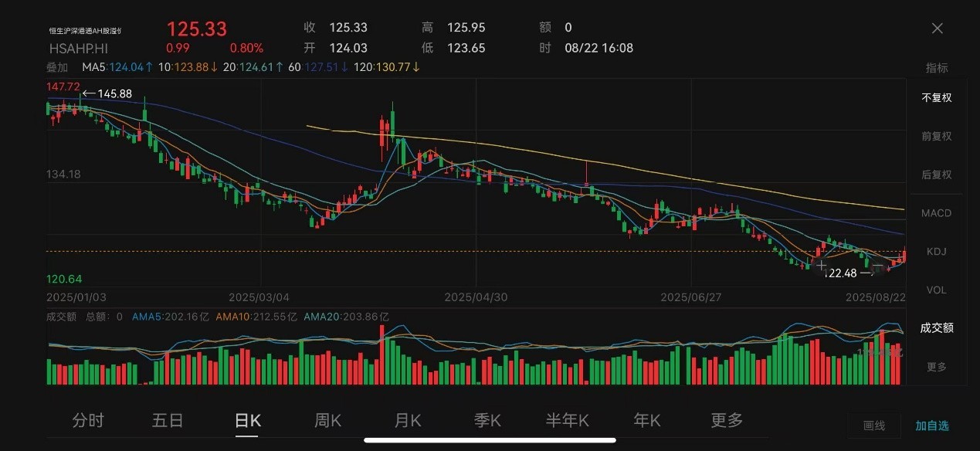Viewport: 980px width, 451px height.
Task: Expand 更多 chart period options
Action: point(727,420)
